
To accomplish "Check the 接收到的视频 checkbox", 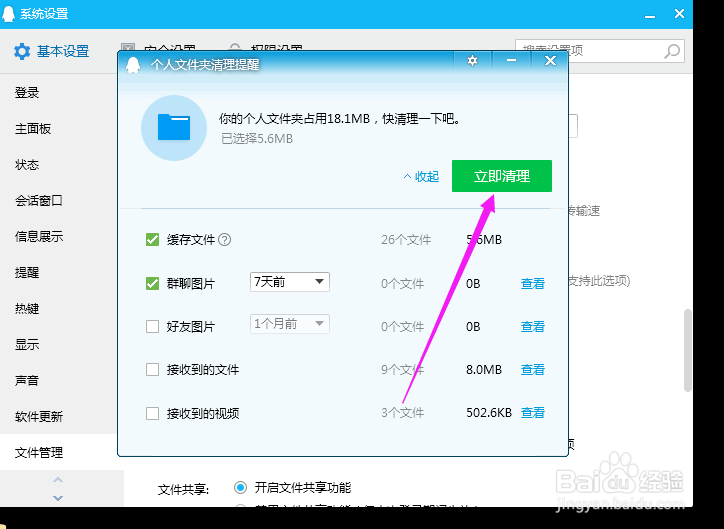I will 152,413.
